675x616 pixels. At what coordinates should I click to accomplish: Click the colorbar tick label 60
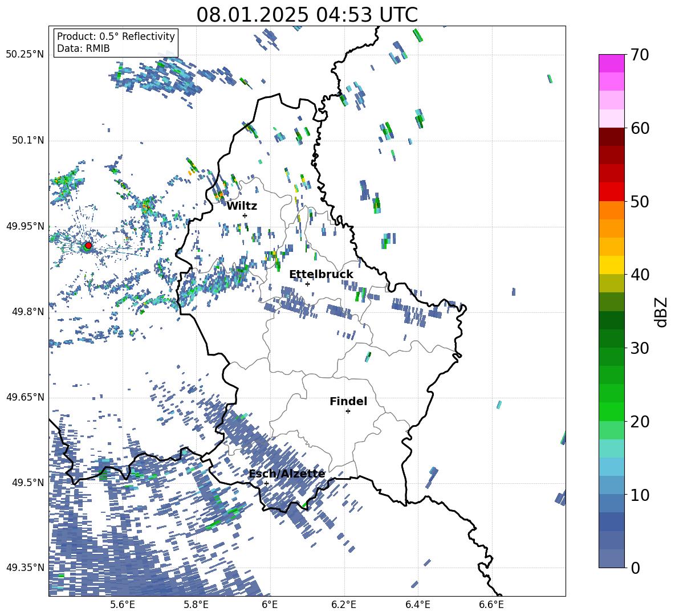640,128
